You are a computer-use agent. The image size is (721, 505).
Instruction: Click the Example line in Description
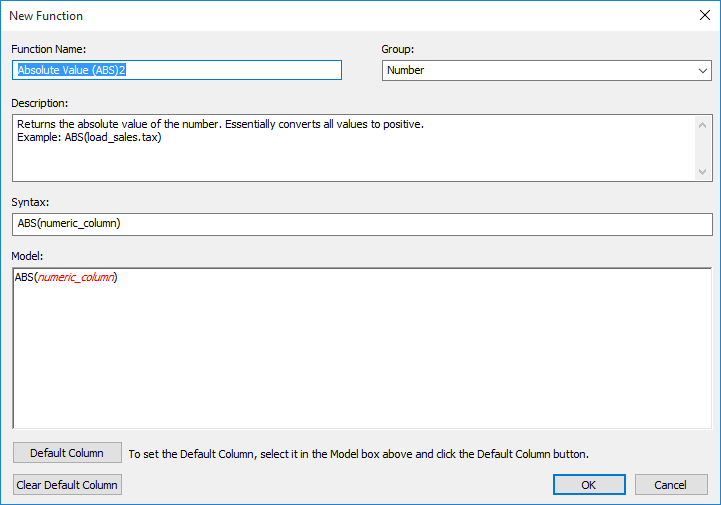click(x=90, y=137)
